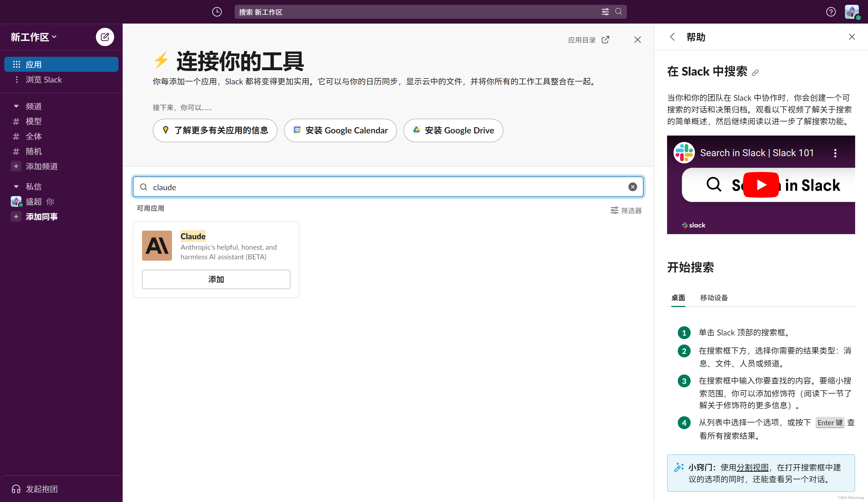This screenshot has width=868, height=502.
Task: Open 应用目录 external link
Action: coord(588,40)
